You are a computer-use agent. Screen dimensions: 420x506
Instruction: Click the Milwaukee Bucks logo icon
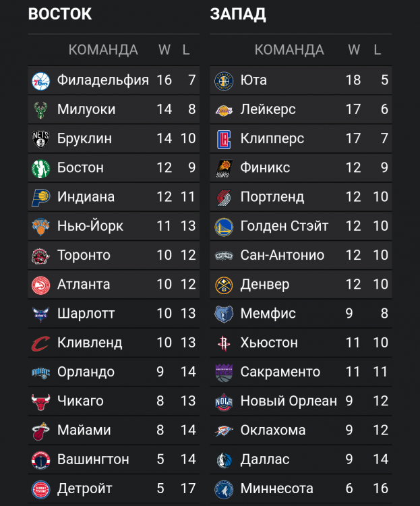click(41, 109)
